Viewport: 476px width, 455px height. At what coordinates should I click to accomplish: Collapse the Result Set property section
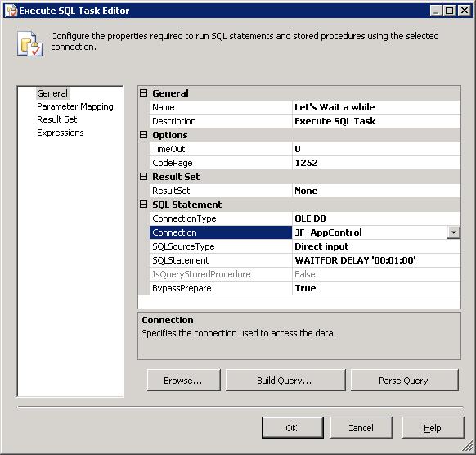pos(143,177)
